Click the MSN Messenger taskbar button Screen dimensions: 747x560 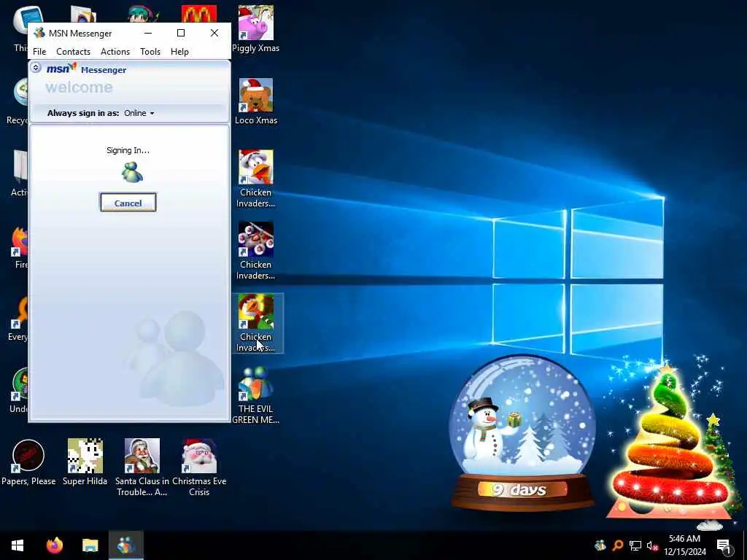pos(126,545)
